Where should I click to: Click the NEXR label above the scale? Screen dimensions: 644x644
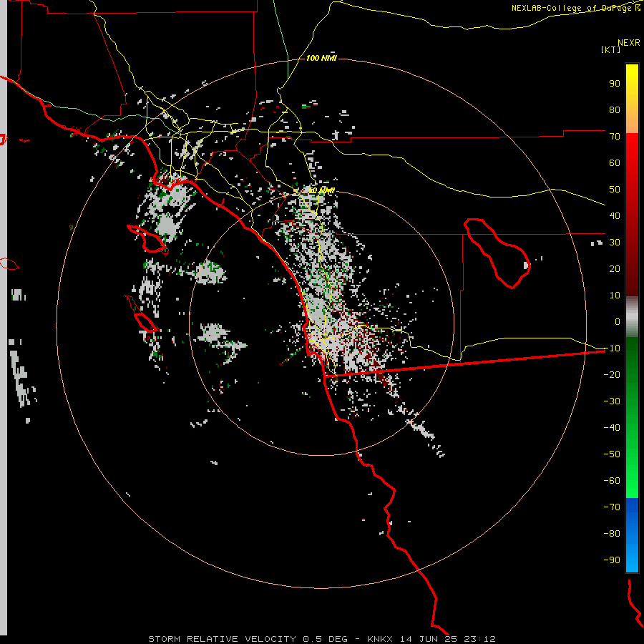pyautogui.click(x=629, y=43)
